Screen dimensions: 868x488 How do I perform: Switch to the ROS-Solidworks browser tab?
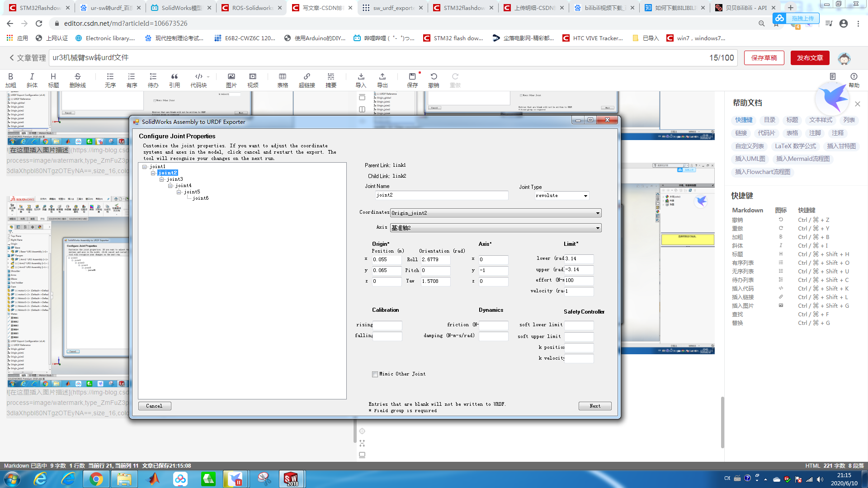(252, 8)
